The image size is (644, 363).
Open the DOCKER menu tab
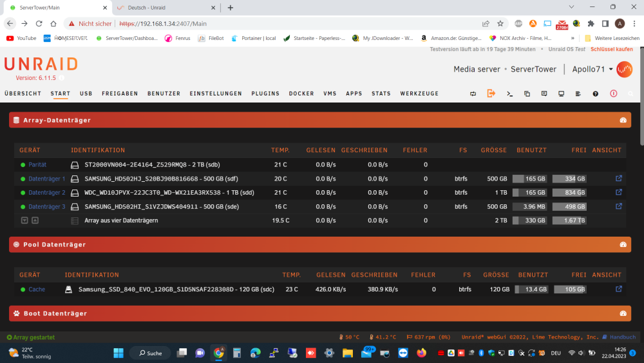301,93
